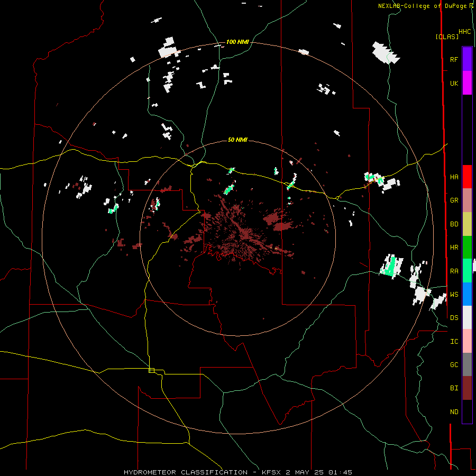476x476 pixels.
Task: Click the RF legend label
Action: [454, 59]
